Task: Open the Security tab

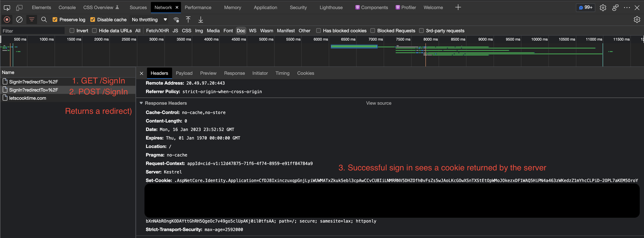Action: 298,8
